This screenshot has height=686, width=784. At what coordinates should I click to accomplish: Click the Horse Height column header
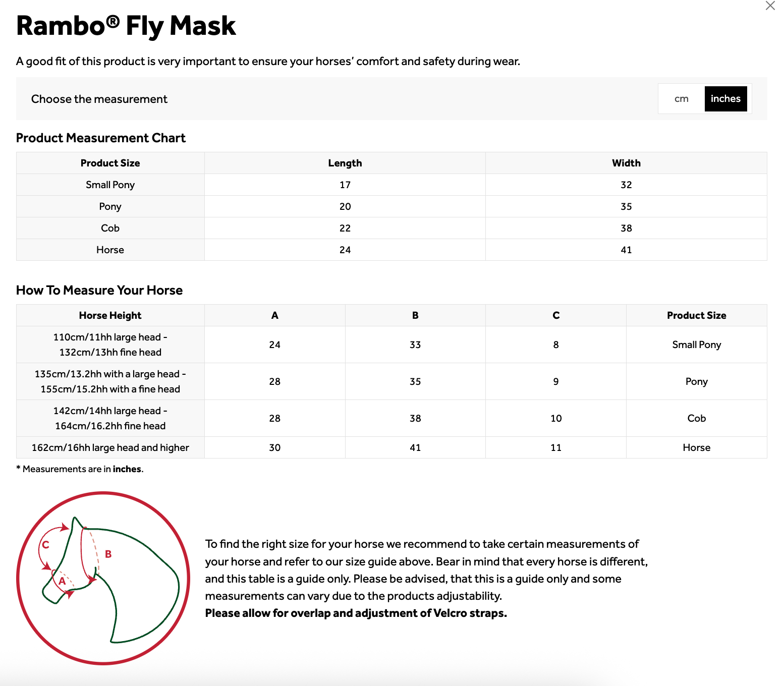[x=110, y=315]
